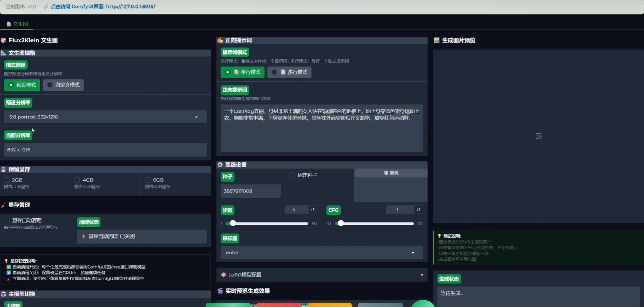Reset the 步数 steps value
This screenshot has width=644, height=307.
point(313,210)
